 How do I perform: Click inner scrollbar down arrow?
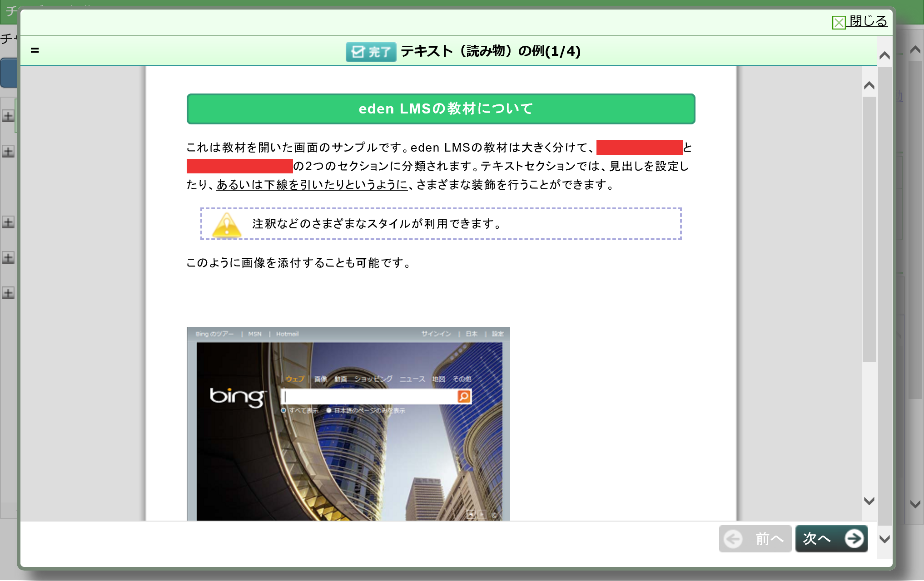point(869,501)
